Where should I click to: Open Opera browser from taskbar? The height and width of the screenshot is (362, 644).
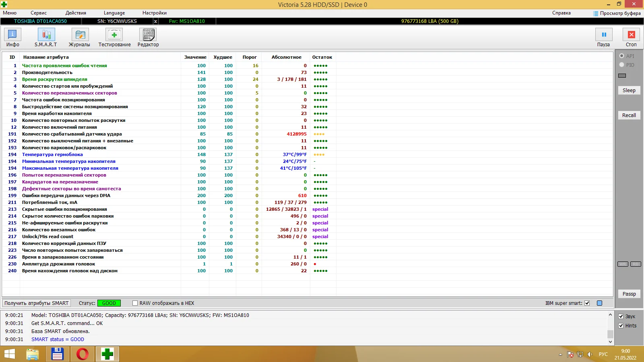[83, 354]
